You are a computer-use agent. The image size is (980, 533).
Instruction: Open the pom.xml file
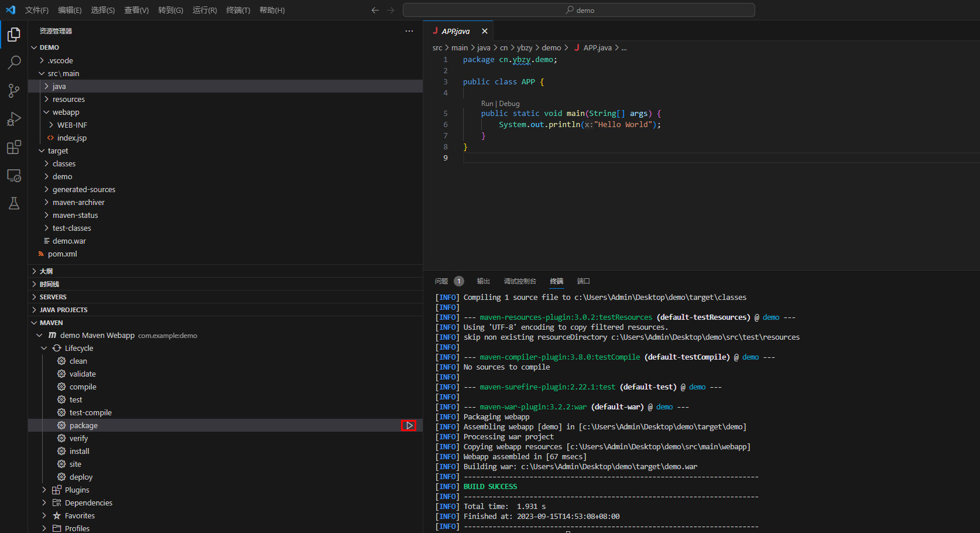click(x=63, y=254)
